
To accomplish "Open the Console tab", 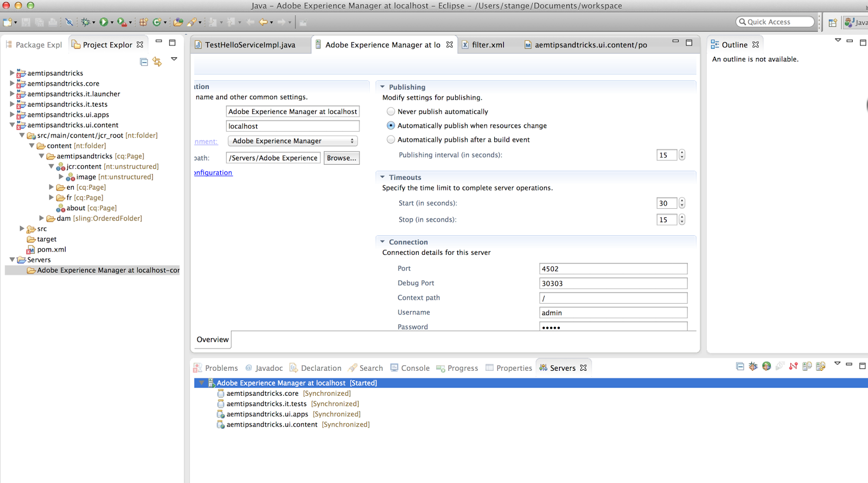I will [x=410, y=368].
